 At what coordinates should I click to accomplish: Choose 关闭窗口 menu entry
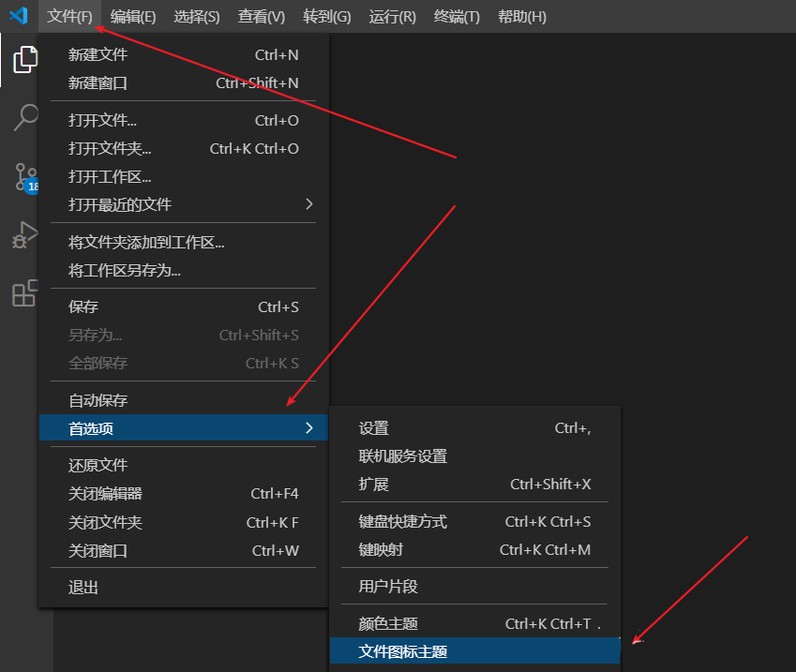(x=183, y=551)
